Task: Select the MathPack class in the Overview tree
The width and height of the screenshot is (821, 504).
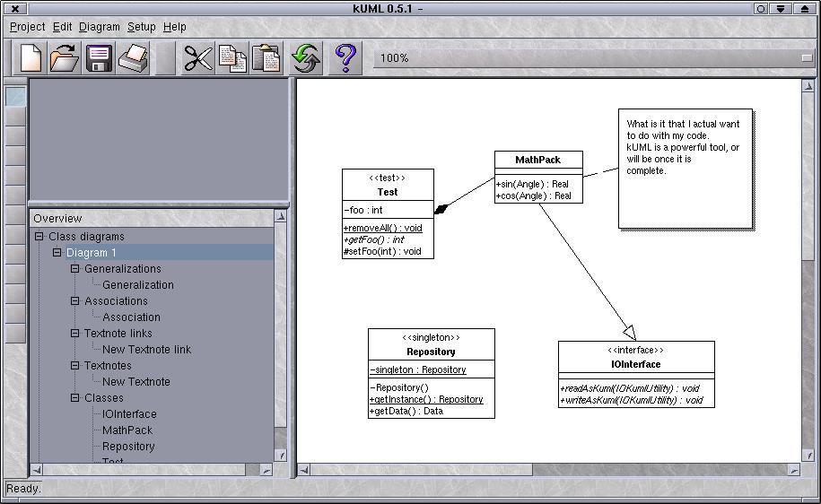Action: [x=127, y=430]
